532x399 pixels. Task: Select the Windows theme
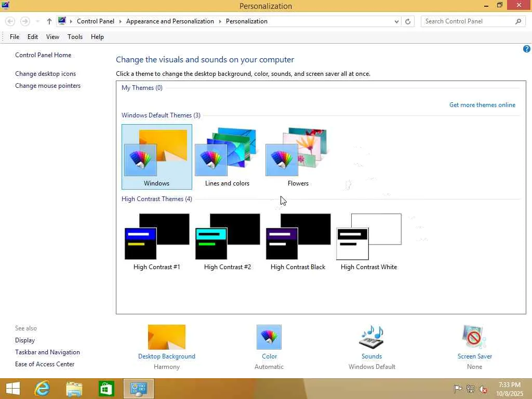click(157, 157)
